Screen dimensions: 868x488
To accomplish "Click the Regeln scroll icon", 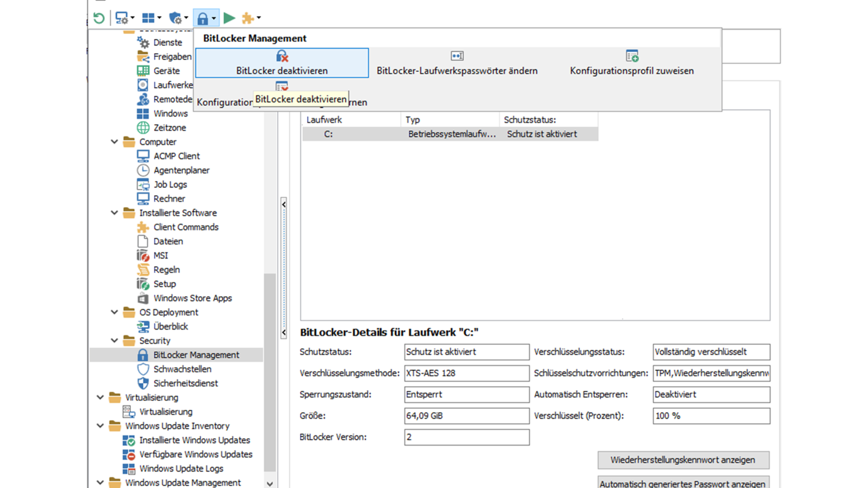I will (x=143, y=270).
